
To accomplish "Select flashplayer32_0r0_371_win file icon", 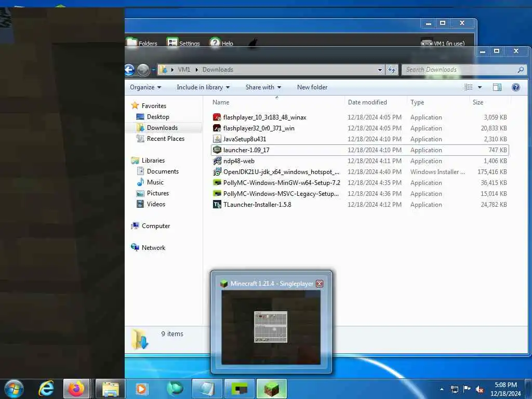I will pos(217,128).
